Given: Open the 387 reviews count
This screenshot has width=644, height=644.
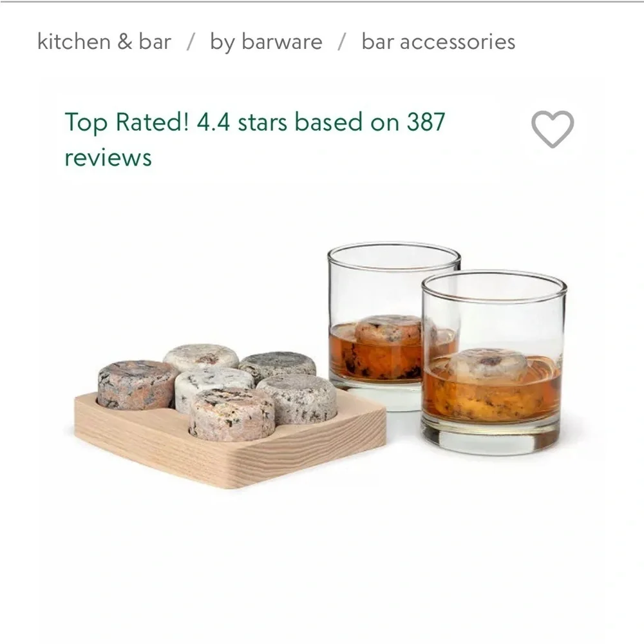Looking at the screenshot, I should tap(425, 122).
